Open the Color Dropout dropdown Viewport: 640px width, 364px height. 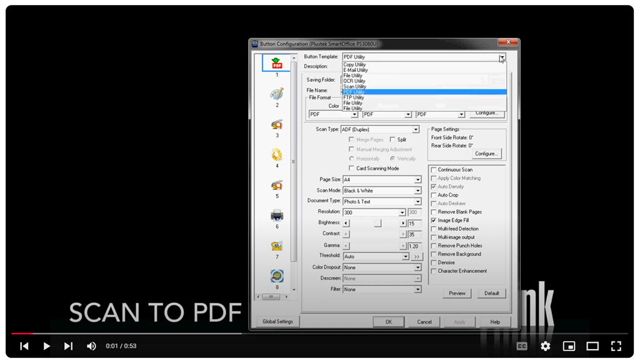tap(417, 268)
